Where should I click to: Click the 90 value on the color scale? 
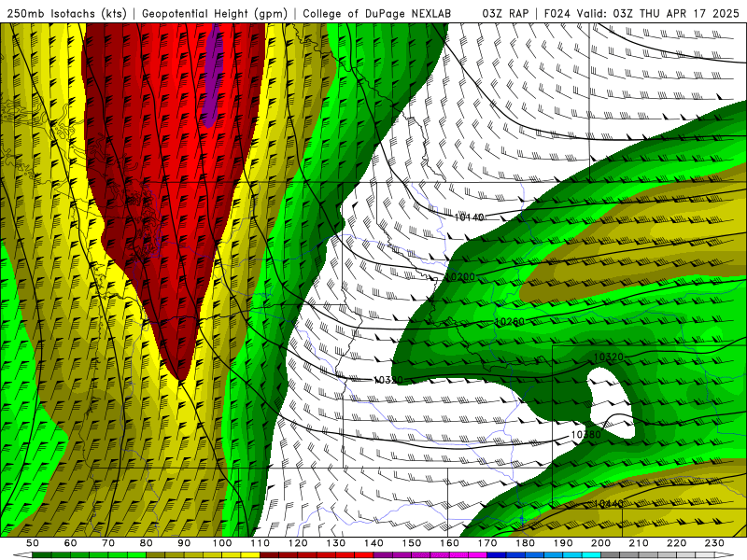(x=184, y=543)
